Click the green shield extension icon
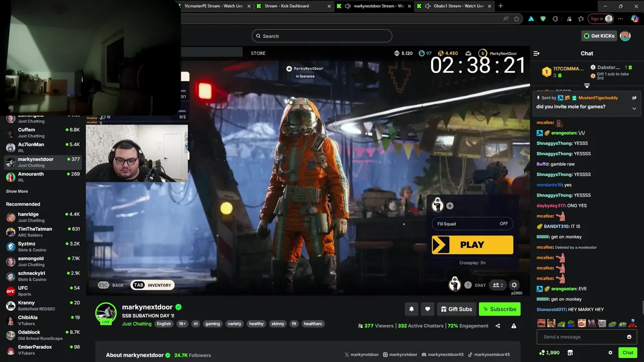 coord(543,19)
